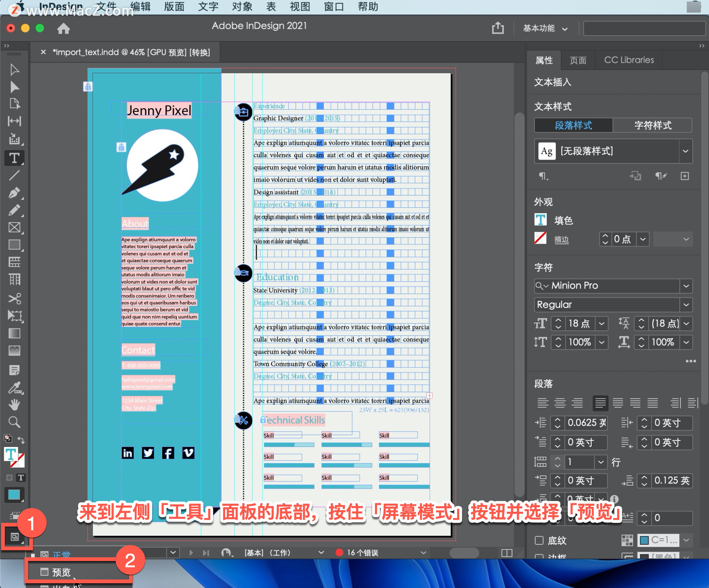
Task: Open the Minion Pro font dropdown
Action: coord(686,286)
